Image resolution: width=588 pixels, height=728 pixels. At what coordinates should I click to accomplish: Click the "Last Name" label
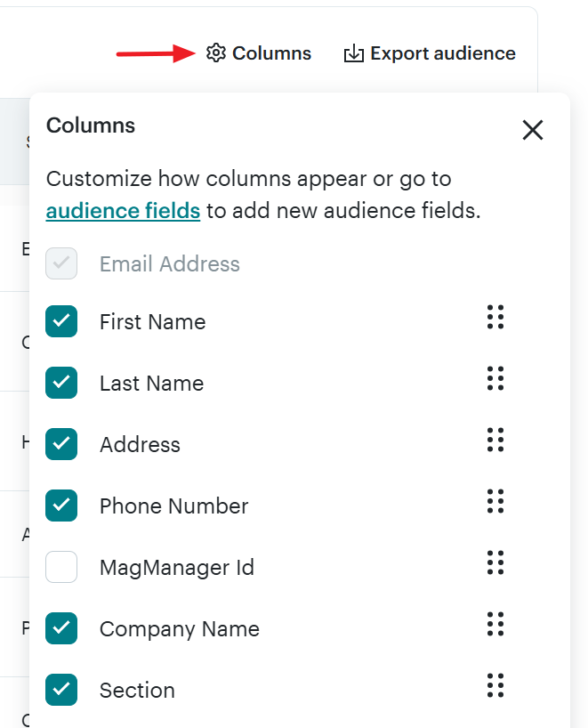point(152,384)
